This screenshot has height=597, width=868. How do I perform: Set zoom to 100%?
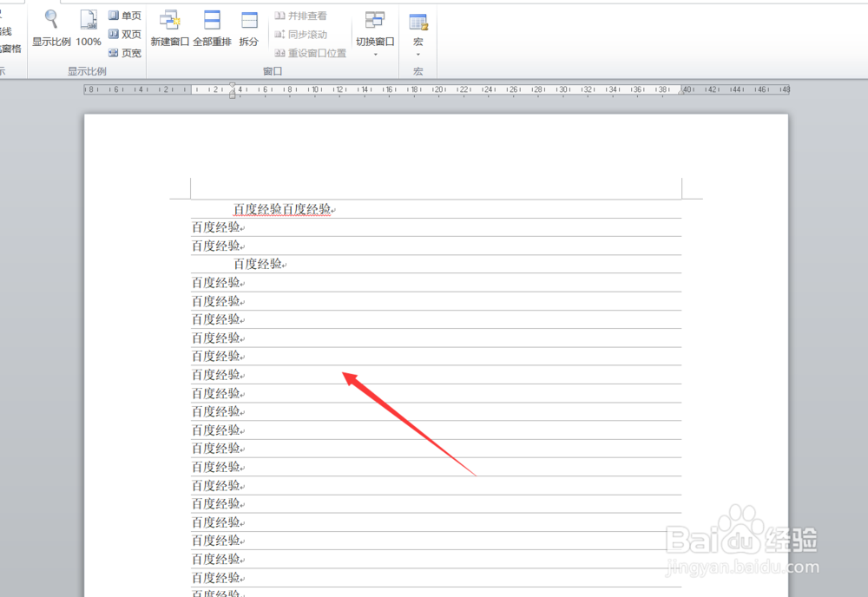pyautogui.click(x=89, y=28)
